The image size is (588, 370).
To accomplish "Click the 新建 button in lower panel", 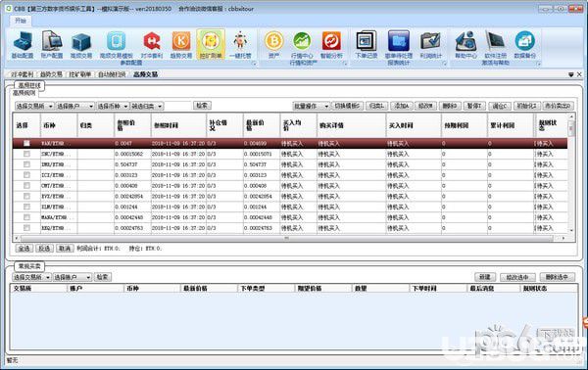I will click(485, 277).
